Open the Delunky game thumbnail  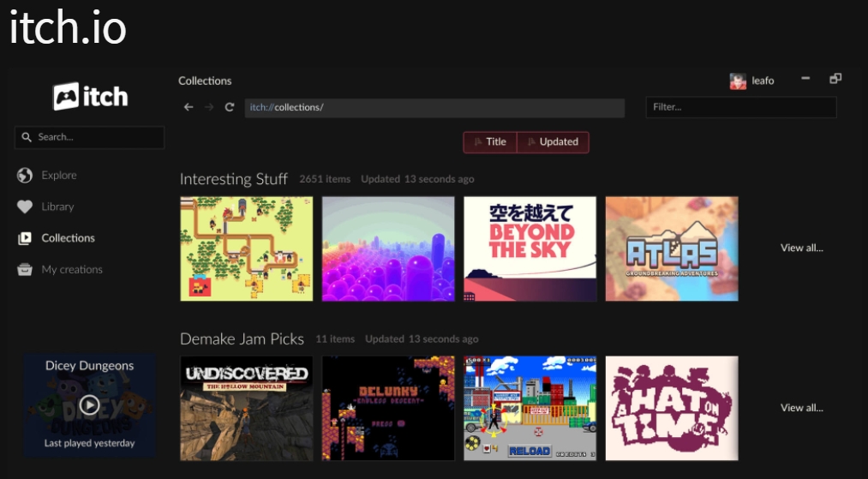click(x=388, y=408)
